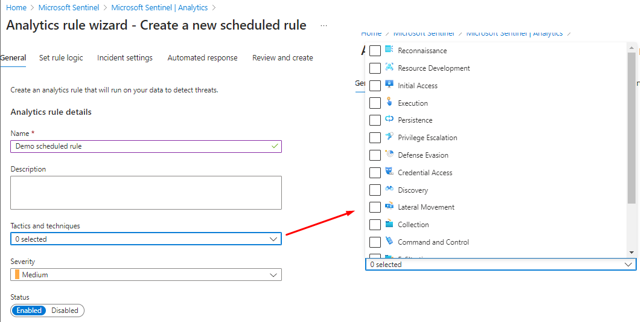Click the Persistence tactic icon
This screenshot has height=322, width=644.
point(389,119)
